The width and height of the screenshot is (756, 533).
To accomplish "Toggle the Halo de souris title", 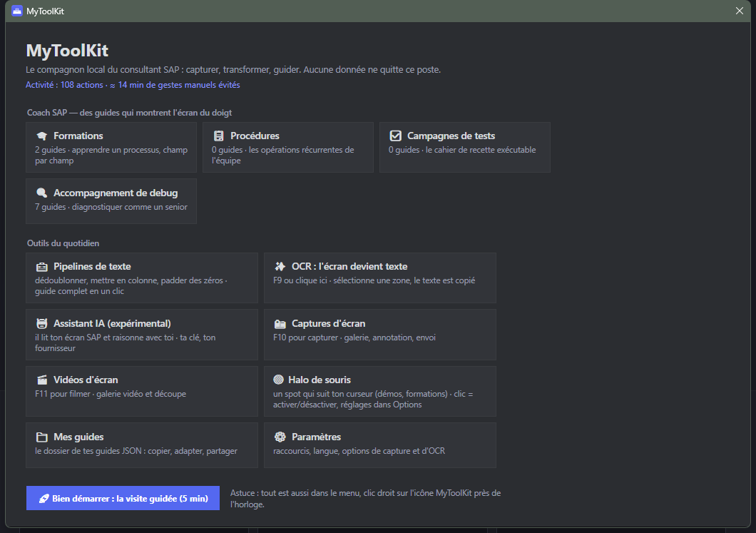I will [x=320, y=380].
